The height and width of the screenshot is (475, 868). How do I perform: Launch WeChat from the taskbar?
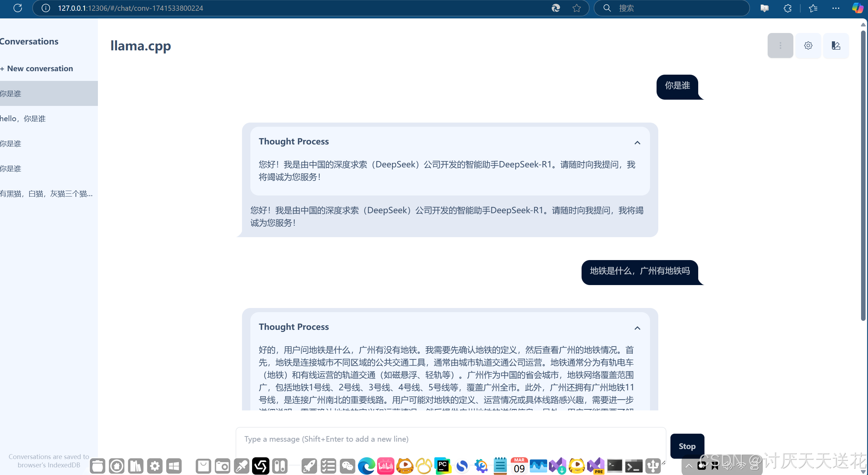pyautogui.click(x=348, y=466)
